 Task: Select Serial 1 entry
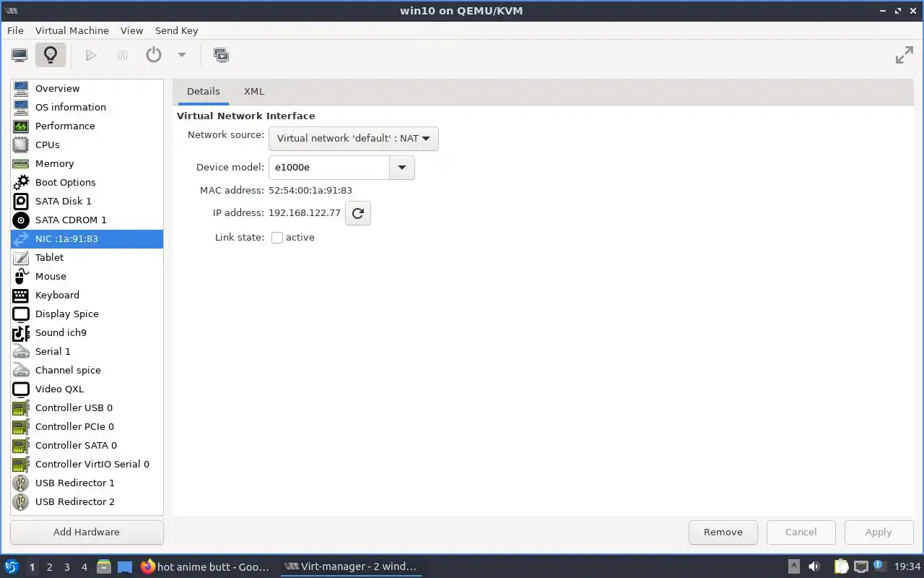click(87, 351)
